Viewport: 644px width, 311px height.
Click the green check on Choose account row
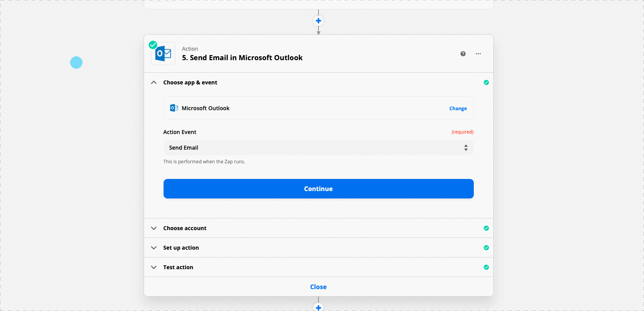486,228
